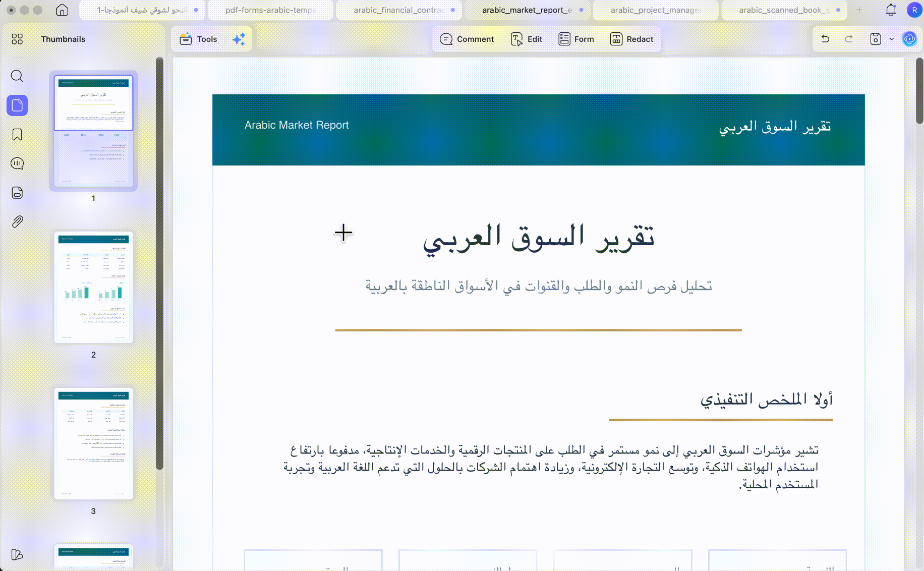The width and height of the screenshot is (924, 571).
Task: Select page 3 thumbnail
Action: click(x=93, y=444)
